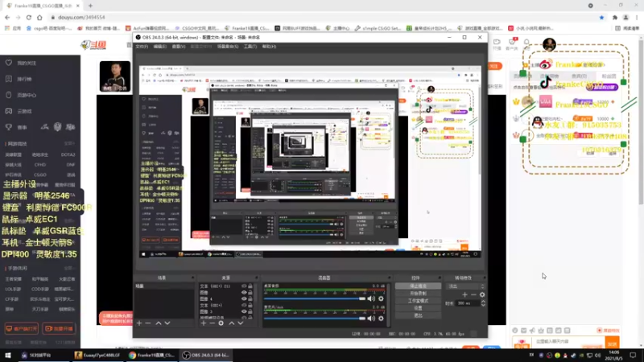Expand 网游竞技 全部 link in sidebar

coord(69,144)
